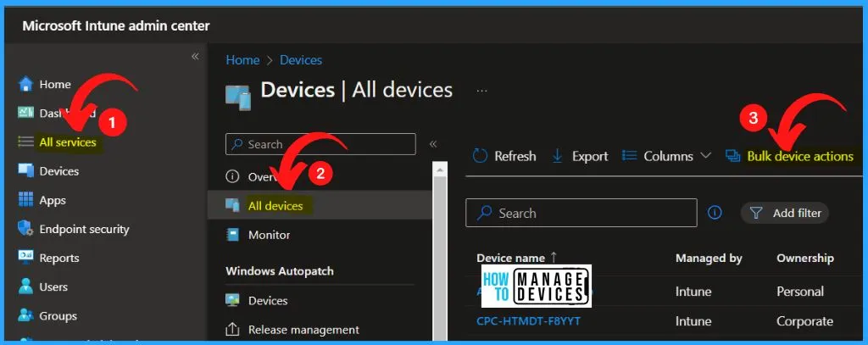Open Apps in the sidebar
The image size is (868, 345).
[53, 200]
